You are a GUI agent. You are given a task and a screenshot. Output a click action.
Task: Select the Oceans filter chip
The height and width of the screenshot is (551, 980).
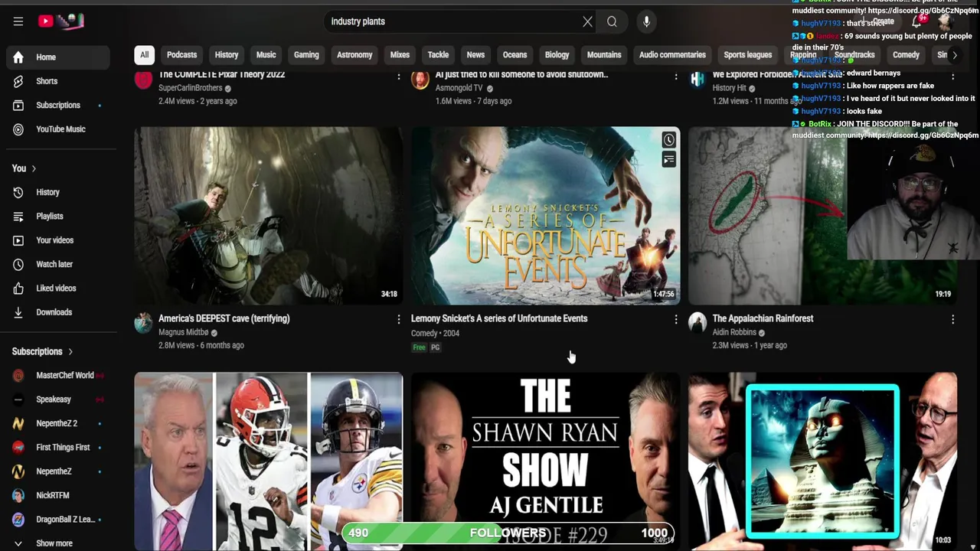[x=514, y=55]
